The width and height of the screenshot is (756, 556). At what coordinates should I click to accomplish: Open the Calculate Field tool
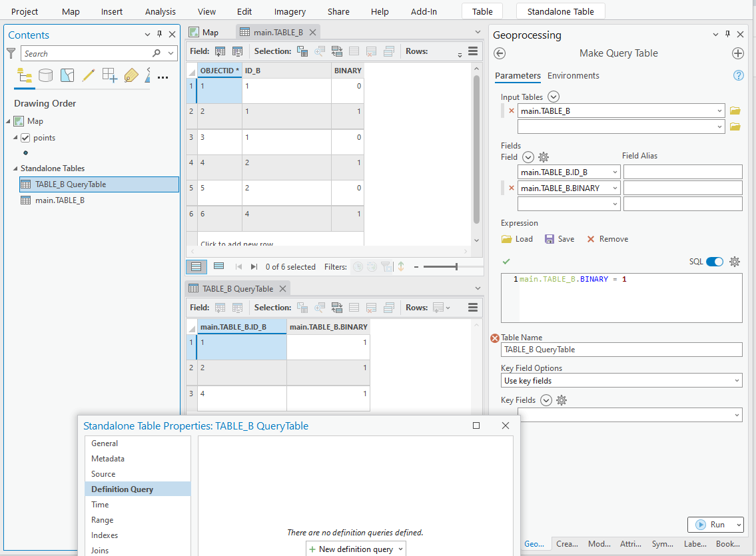tap(238, 51)
